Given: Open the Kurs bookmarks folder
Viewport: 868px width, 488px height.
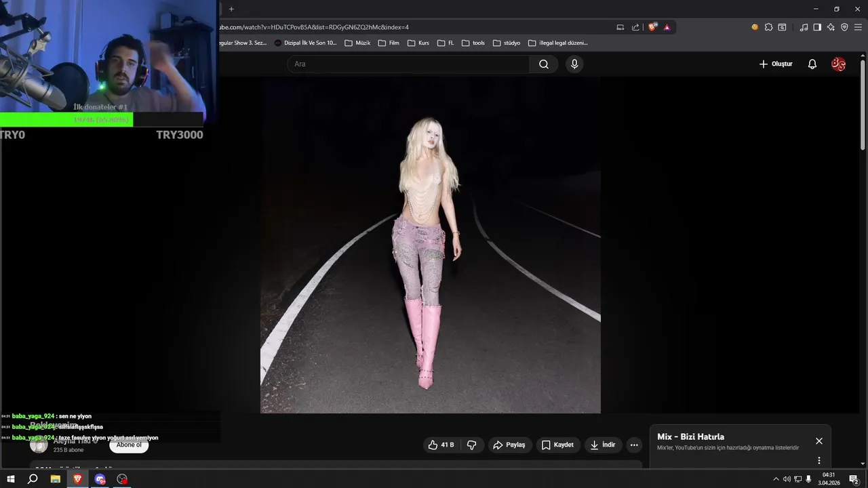Looking at the screenshot, I should tap(418, 43).
